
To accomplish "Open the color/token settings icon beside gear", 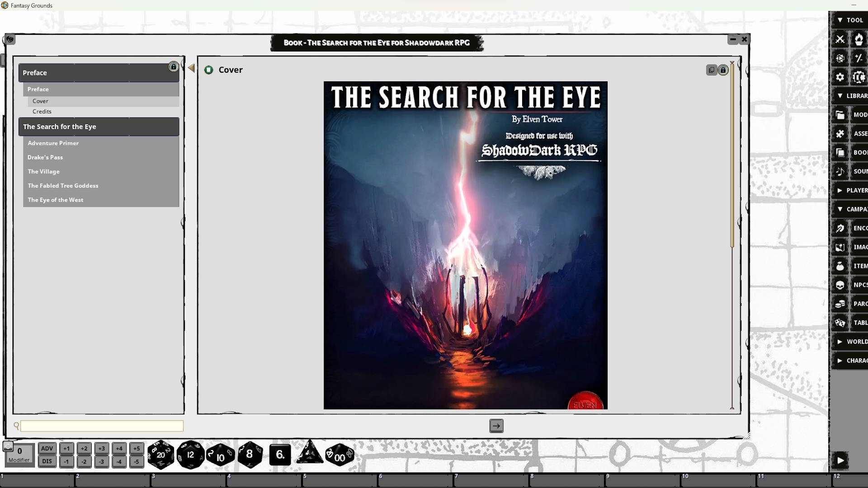I will (859, 77).
